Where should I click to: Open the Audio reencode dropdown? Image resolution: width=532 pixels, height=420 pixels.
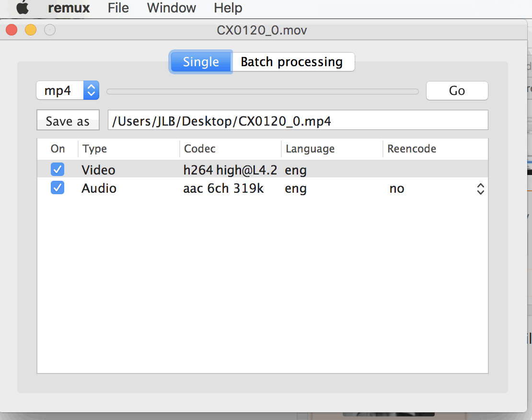tap(437, 188)
